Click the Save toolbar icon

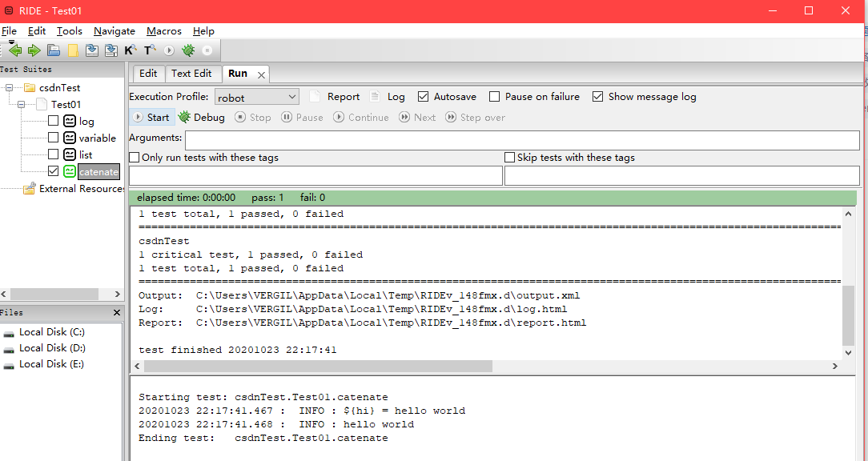click(x=92, y=51)
